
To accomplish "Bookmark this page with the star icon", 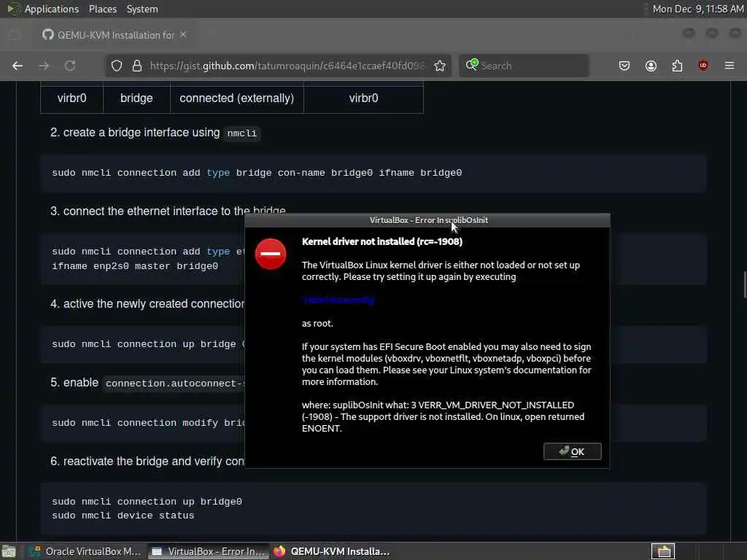I will pyautogui.click(x=440, y=66).
